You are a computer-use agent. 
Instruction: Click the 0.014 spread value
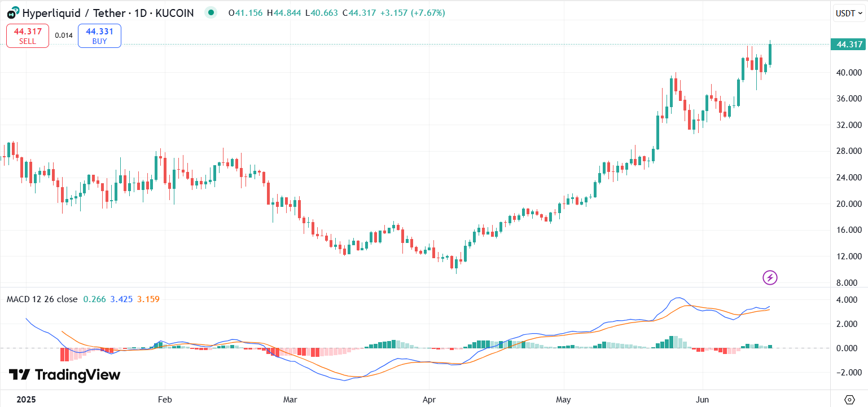(x=64, y=36)
